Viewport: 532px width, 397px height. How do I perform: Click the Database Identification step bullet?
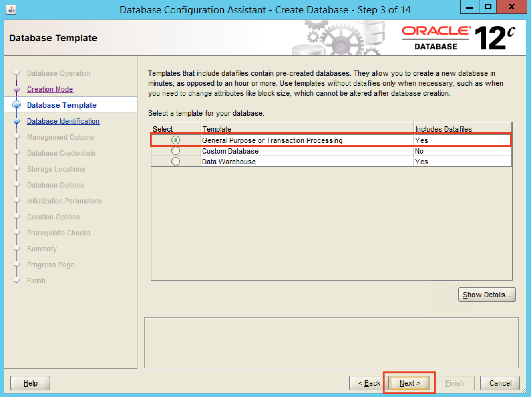pyautogui.click(x=17, y=121)
